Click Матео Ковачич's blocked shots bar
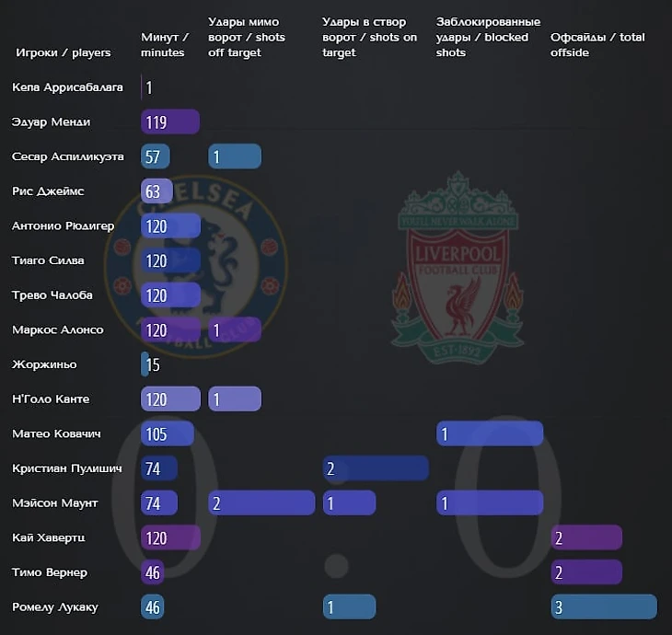The width and height of the screenshot is (672, 635). click(489, 433)
